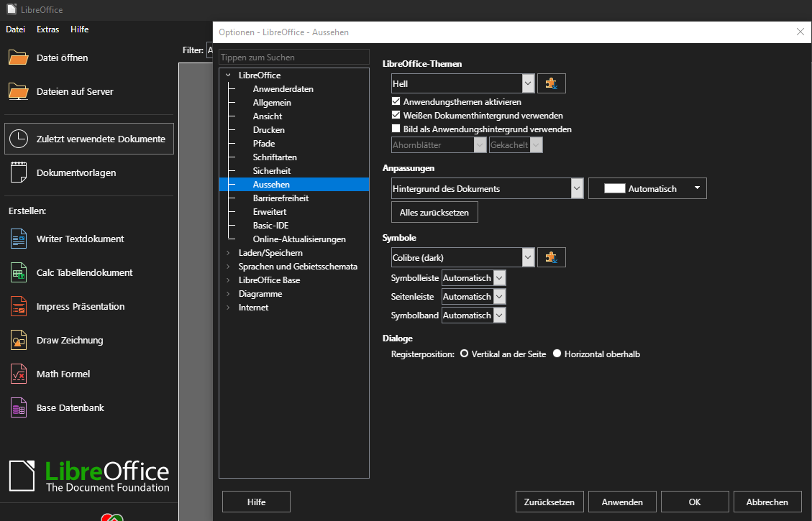Click the Anwenden button
The image size is (812, 521).
(622, 502)
